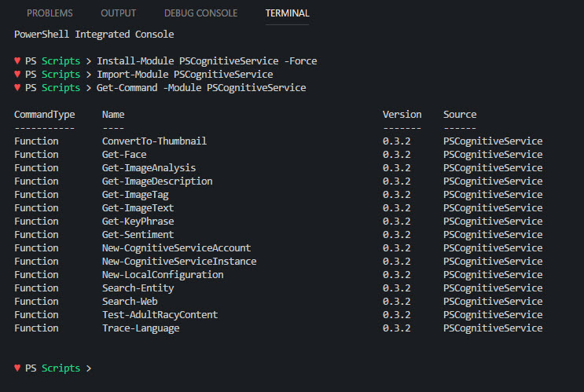Switch to the PROBLEMS tab
The width and height of the screenshot is (584, 392).
pyautogui.click(x=50, y=13)
